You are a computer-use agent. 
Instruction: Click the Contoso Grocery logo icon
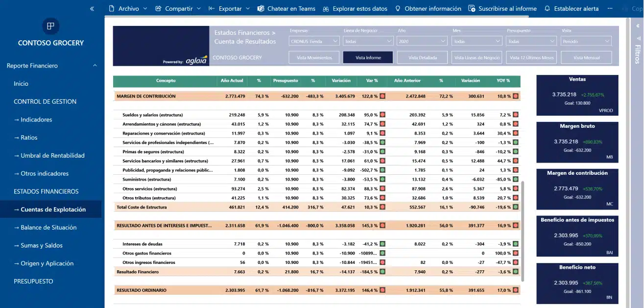50,26
